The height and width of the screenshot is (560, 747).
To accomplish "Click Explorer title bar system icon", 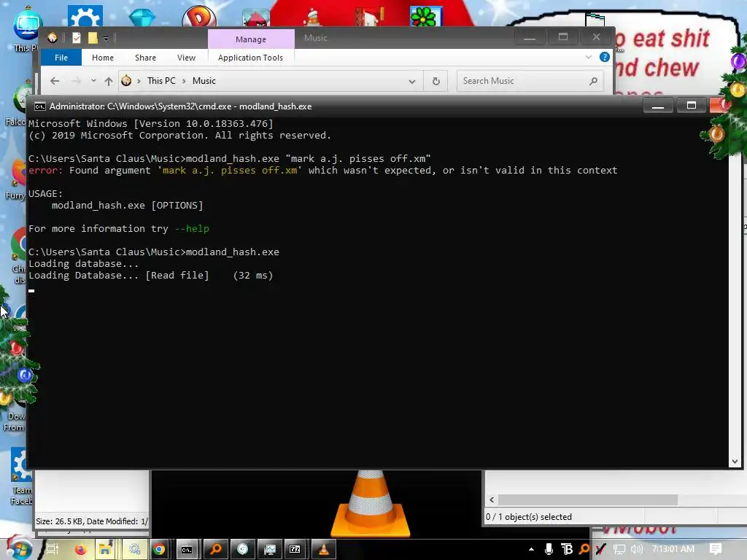I will (53, 37).
